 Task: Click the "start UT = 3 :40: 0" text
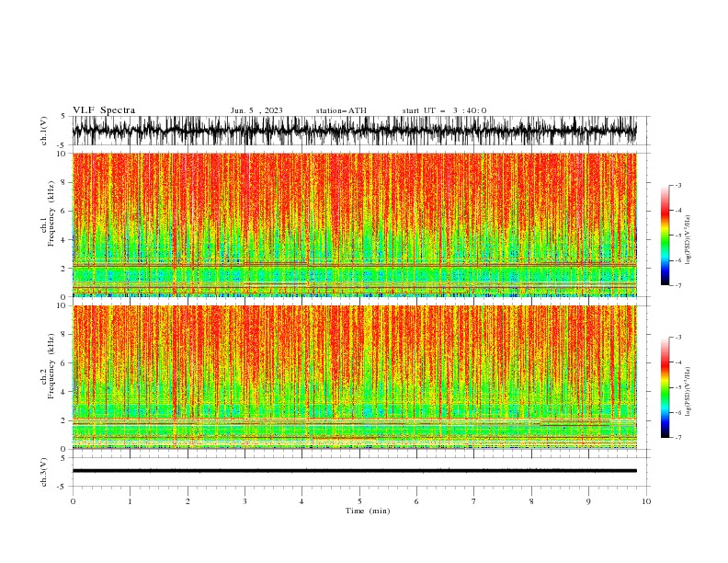tap(444, 110)
